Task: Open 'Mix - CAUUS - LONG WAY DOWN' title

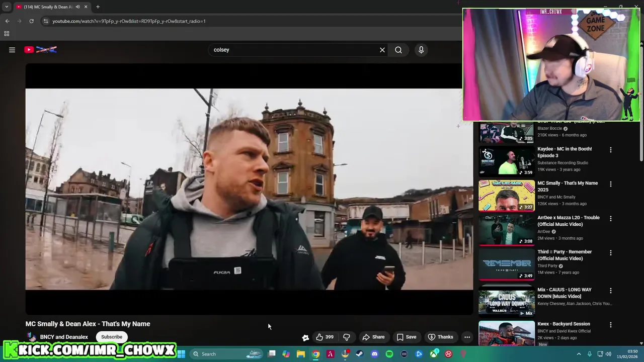Action: (x=565, y=293)
